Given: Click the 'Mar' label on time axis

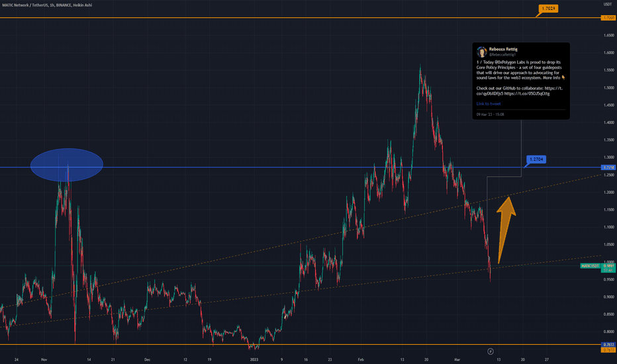Looking at the screenshot, I should pyautogui.click(x=457, y=359).
